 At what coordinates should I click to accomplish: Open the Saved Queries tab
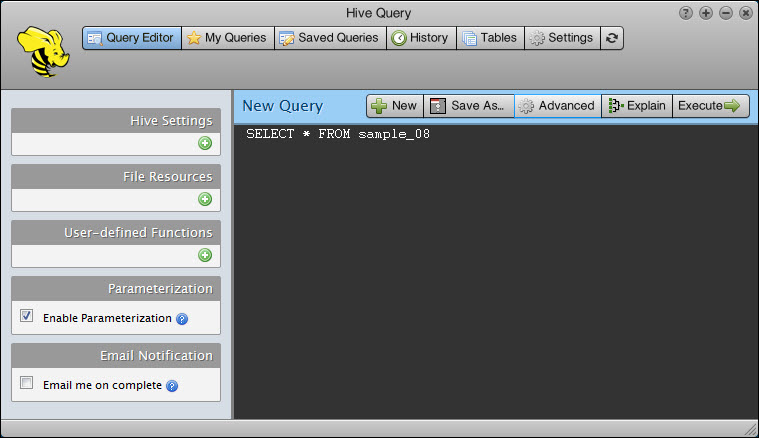[329, 38]
